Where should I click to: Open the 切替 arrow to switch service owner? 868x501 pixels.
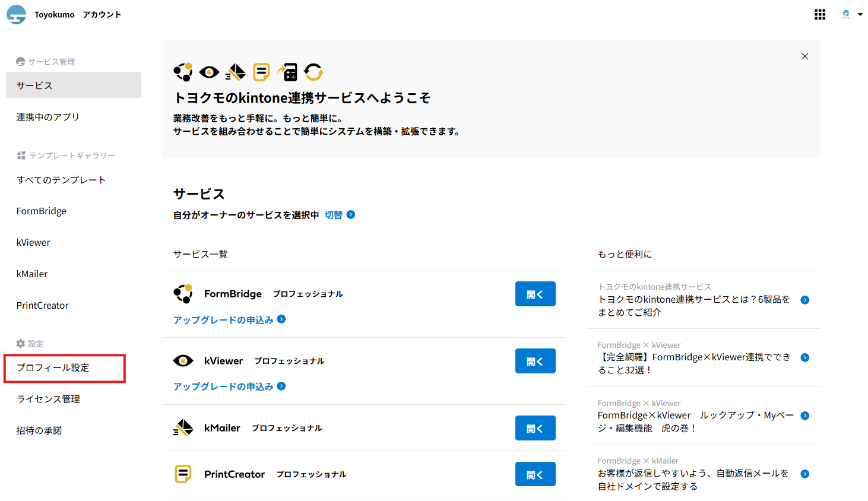click(350, 214)
